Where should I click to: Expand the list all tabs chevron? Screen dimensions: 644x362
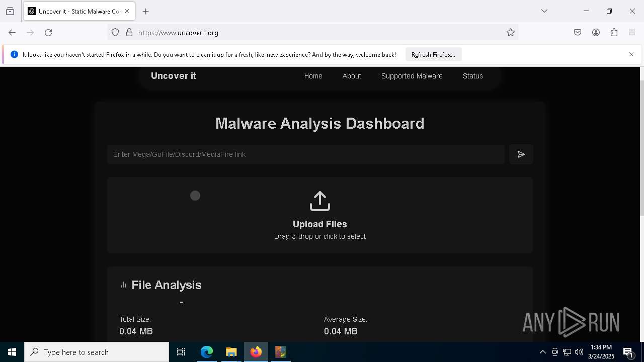[x=544, y=11]
